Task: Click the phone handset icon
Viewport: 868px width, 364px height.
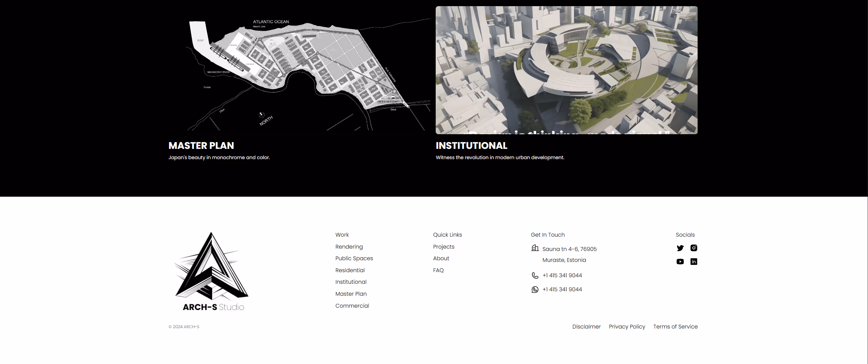Action: 535,275
